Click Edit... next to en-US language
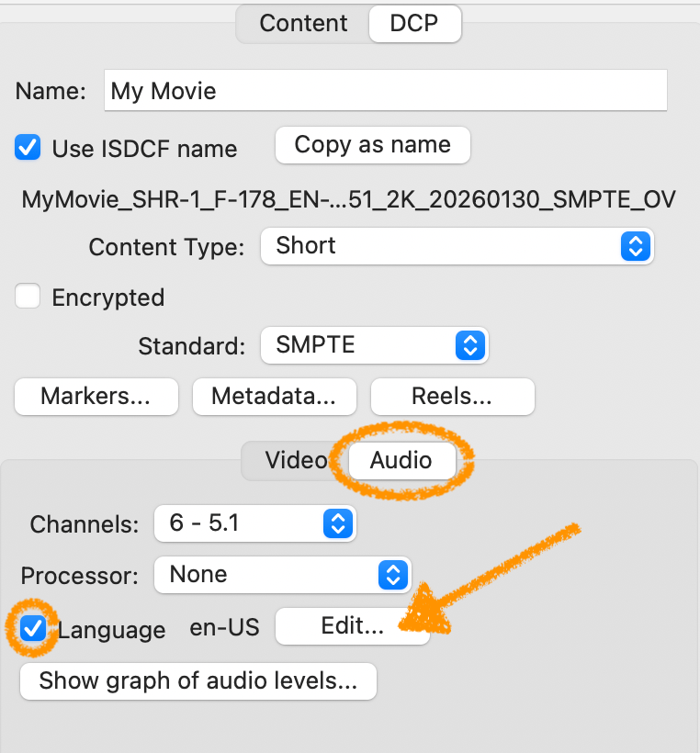 pos(353,626)
